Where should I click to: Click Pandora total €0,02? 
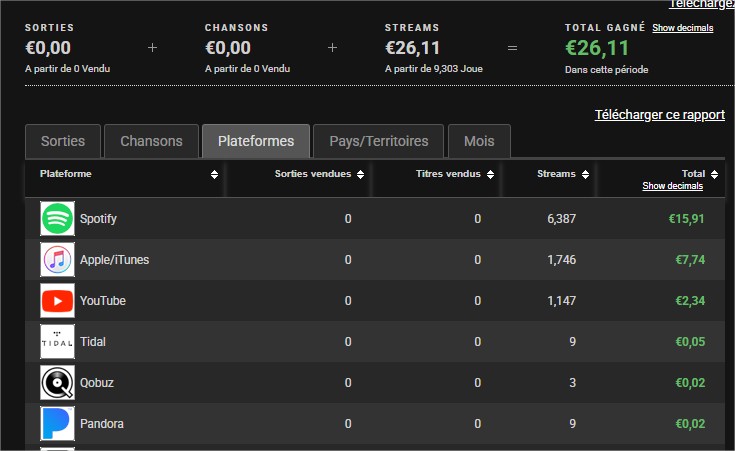[690, 424]
